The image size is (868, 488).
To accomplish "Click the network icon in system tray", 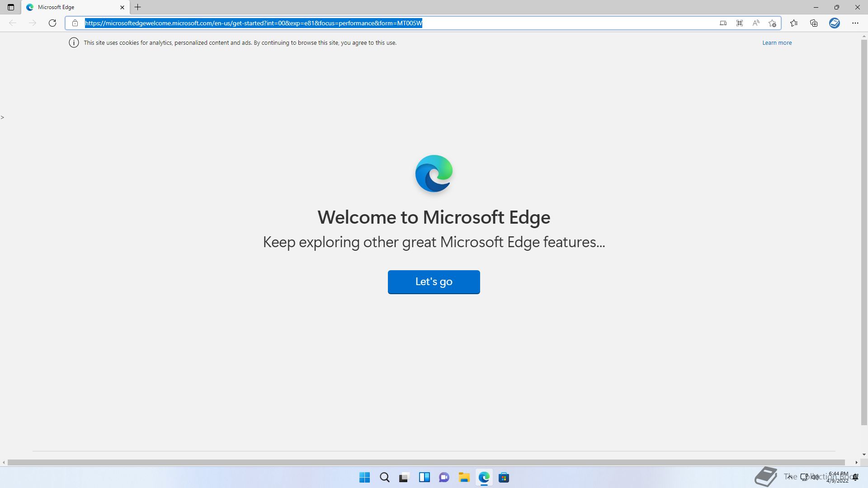I will pos(804,477).
